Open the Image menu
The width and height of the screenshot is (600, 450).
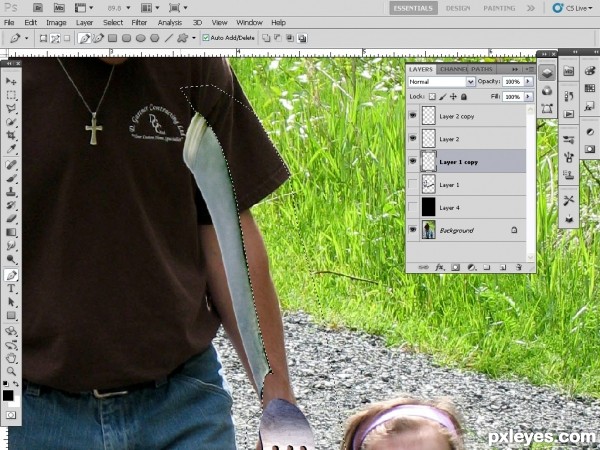[56, 23]
